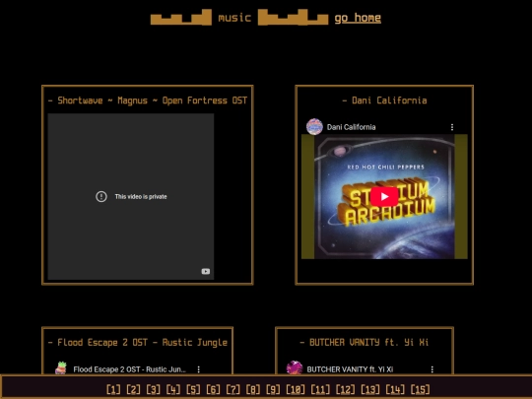Open more options on BUTCHER VANITY video
This screenshot has width=532, height=399.
click(432, 369)
